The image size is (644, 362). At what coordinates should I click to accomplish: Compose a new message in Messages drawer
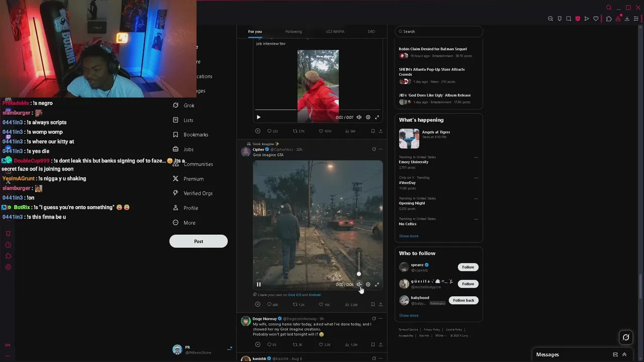tap(615, 354)
